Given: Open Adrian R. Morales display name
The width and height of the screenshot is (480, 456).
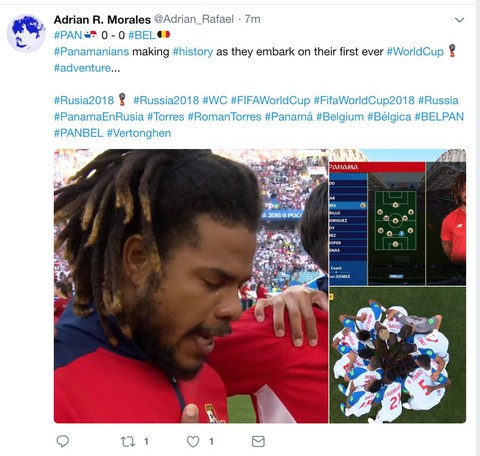Looking at the screenshot, I should [102, 20].
